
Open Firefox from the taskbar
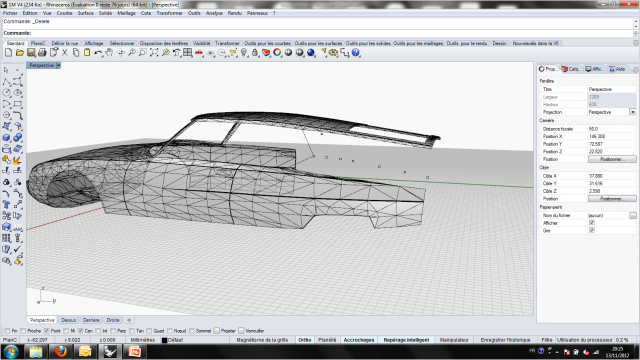[x=60, y=351]
